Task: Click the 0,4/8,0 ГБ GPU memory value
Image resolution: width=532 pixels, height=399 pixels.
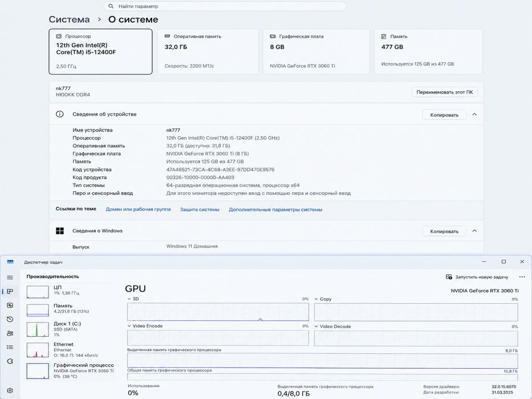Action: pos(293,393)
